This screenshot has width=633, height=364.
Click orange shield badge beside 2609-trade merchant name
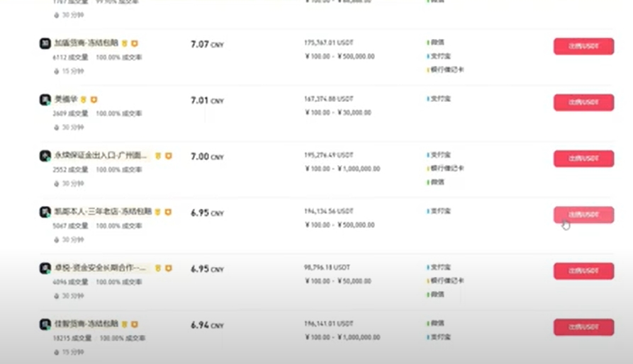(x=94, y=100)
